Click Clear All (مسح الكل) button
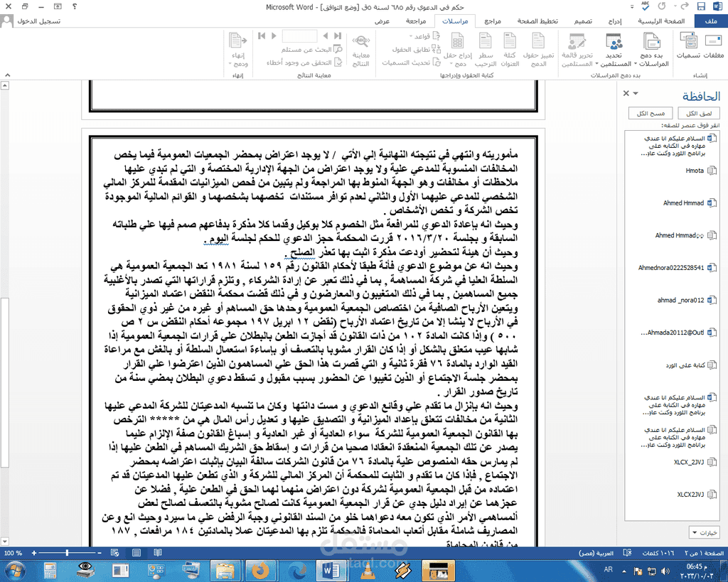The width and height of the screenshot is (728, 582). tap(651, 113)
